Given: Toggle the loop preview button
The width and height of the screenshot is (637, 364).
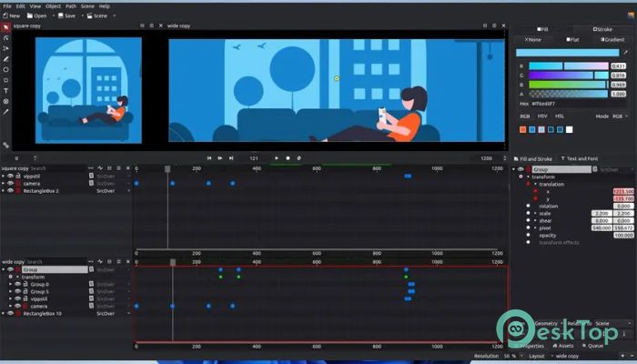Looking at the screenshot, I should (298, 158).
